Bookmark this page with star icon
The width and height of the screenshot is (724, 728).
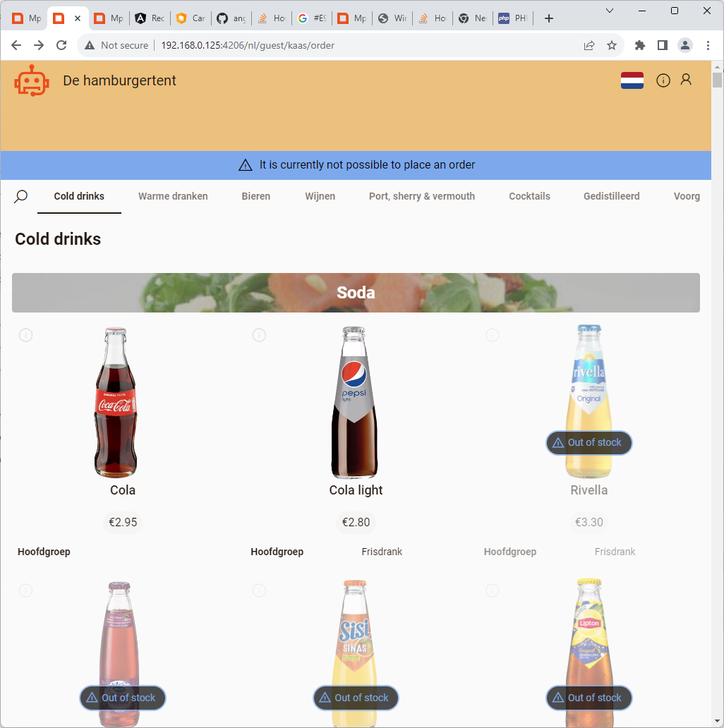(612, 45)
